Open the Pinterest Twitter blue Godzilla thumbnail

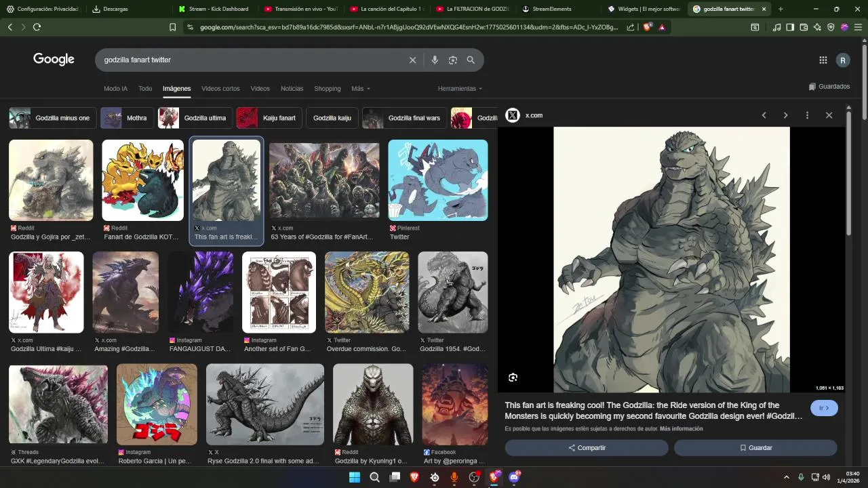pyautogui.click(x=438, y=180)
